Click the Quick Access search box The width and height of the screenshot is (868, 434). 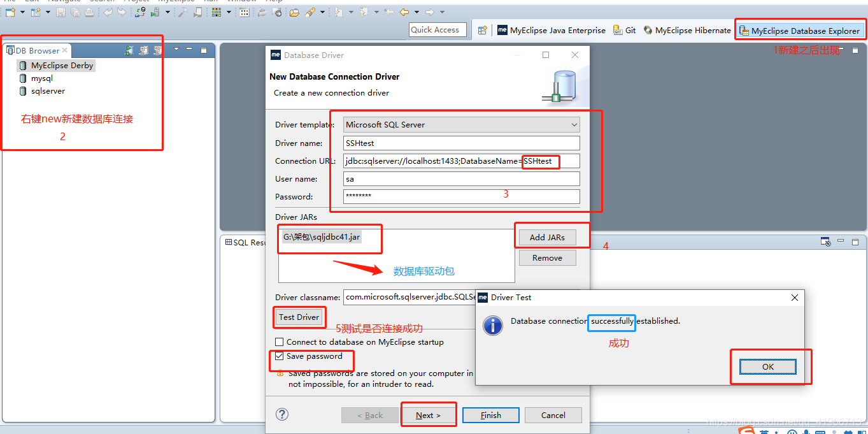pos(438,30)
